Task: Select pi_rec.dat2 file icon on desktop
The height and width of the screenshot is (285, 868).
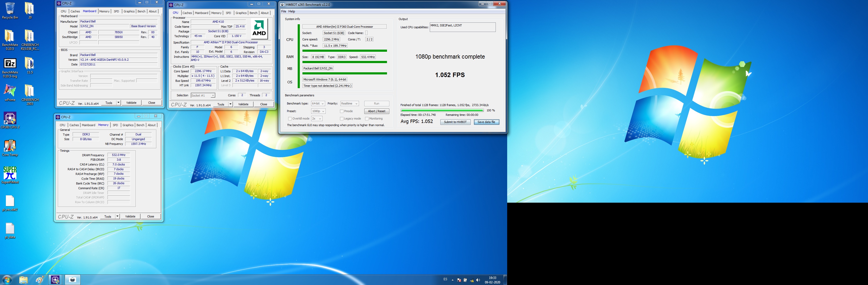Action: tap(10, 203)
